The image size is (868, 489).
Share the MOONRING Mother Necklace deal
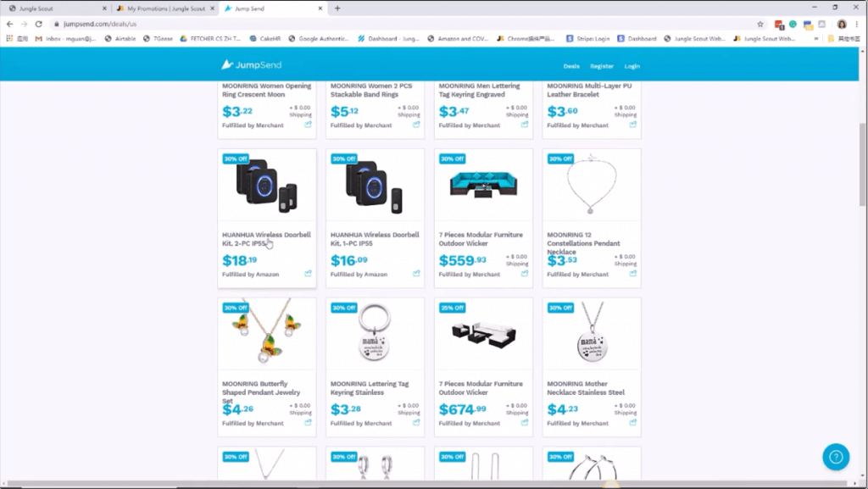click(632, 422)
